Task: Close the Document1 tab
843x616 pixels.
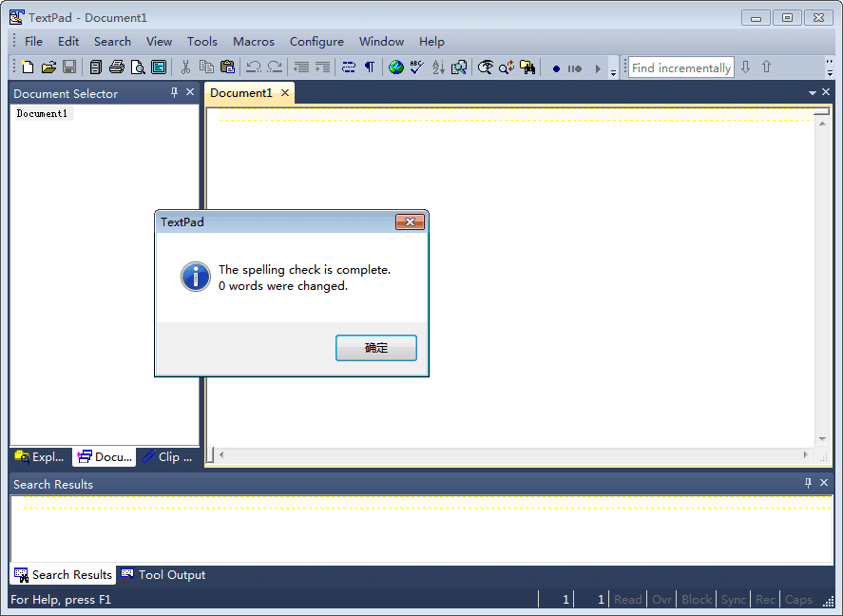Action: click(285, 93)
